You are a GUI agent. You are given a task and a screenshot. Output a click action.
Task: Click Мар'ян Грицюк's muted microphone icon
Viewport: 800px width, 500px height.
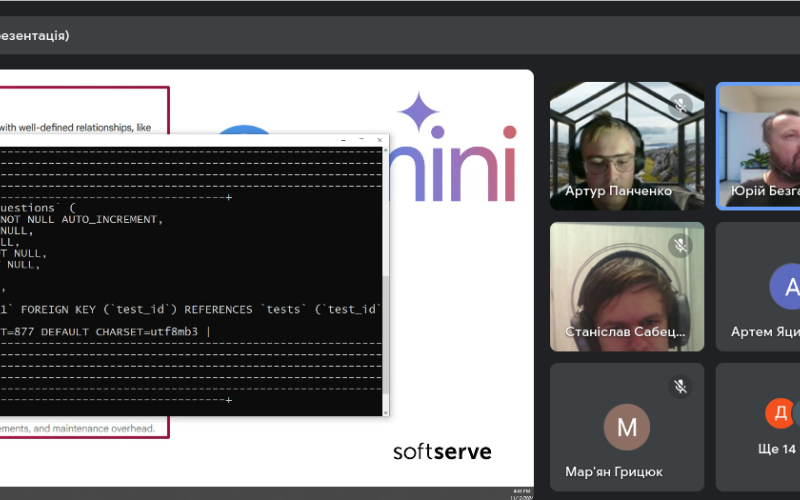pyautogui.click(x=680, y=386)
